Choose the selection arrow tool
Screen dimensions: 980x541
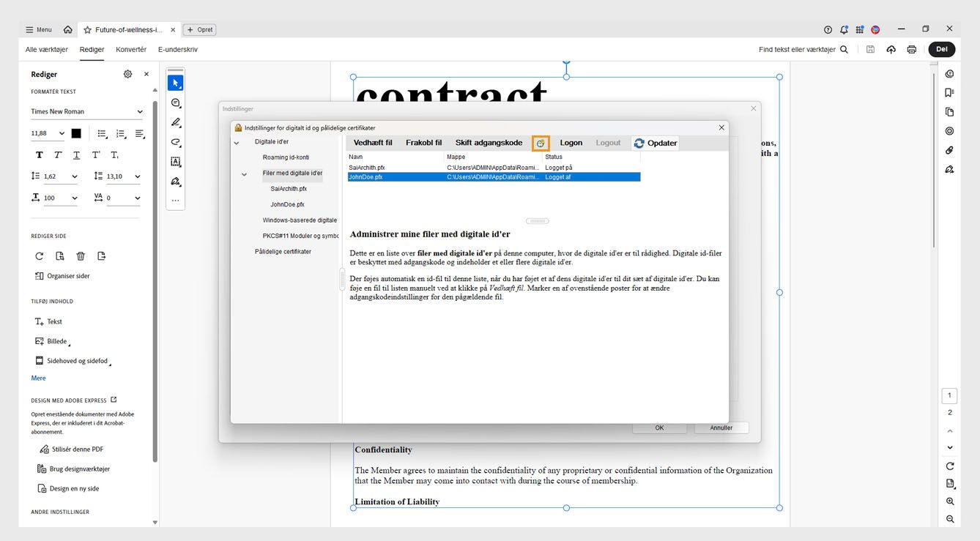point(176,83)
